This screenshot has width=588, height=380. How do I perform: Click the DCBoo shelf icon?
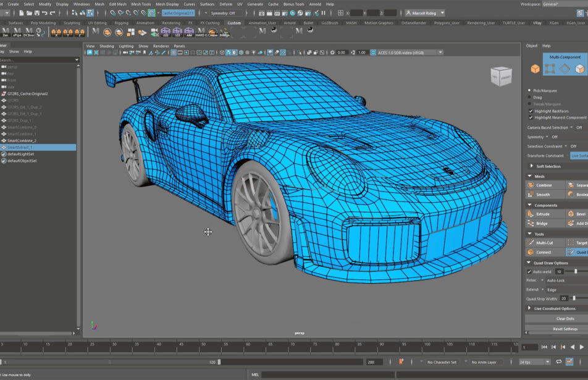tap(28, 32)
